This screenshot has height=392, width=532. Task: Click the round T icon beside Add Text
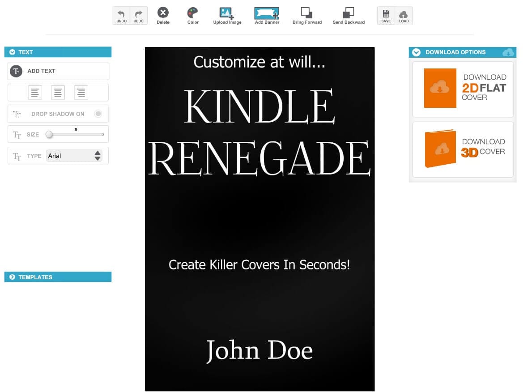point(16,71)
